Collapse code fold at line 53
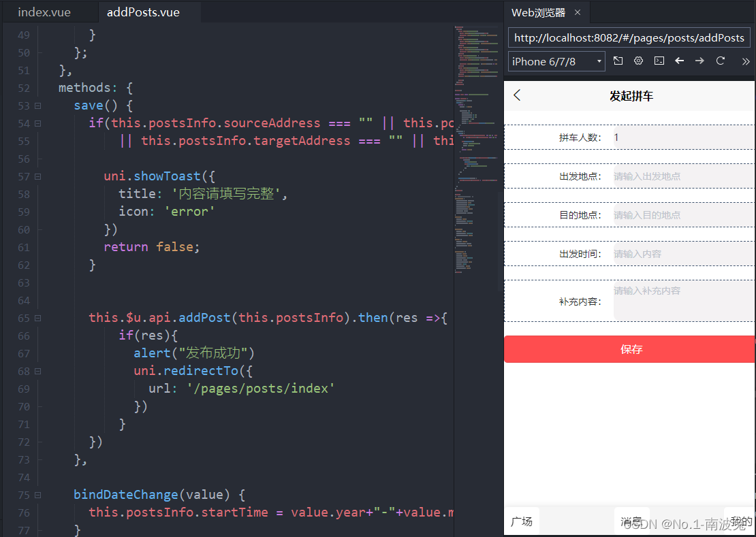The image size is (756, 537). pyautogui.click(x=37, y=105)
